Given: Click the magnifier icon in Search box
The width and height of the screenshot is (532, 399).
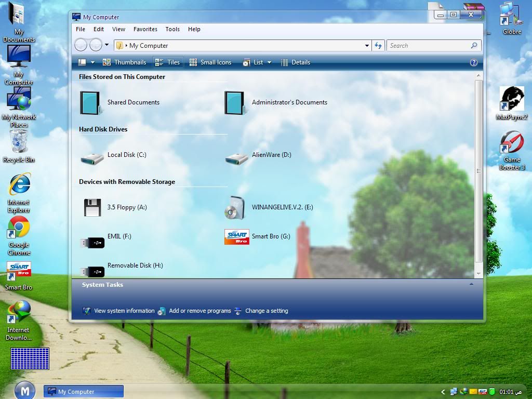Looking at the screenshot, I should (x=474, y=46).
